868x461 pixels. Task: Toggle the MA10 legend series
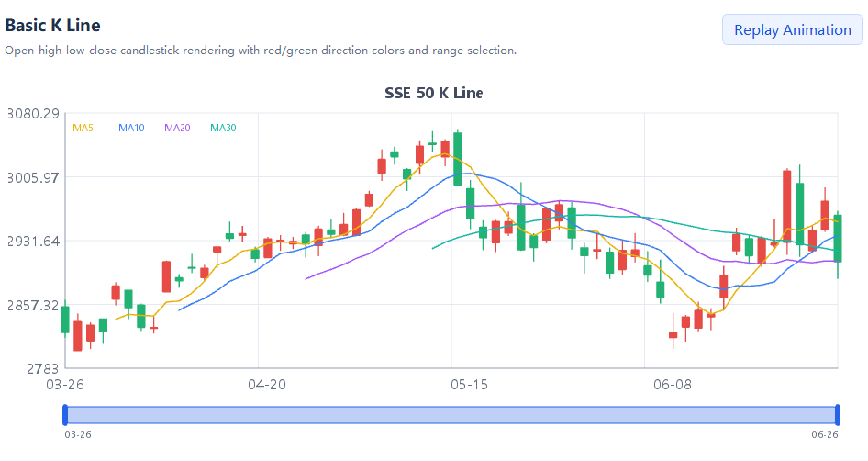(x=131, y=128)
